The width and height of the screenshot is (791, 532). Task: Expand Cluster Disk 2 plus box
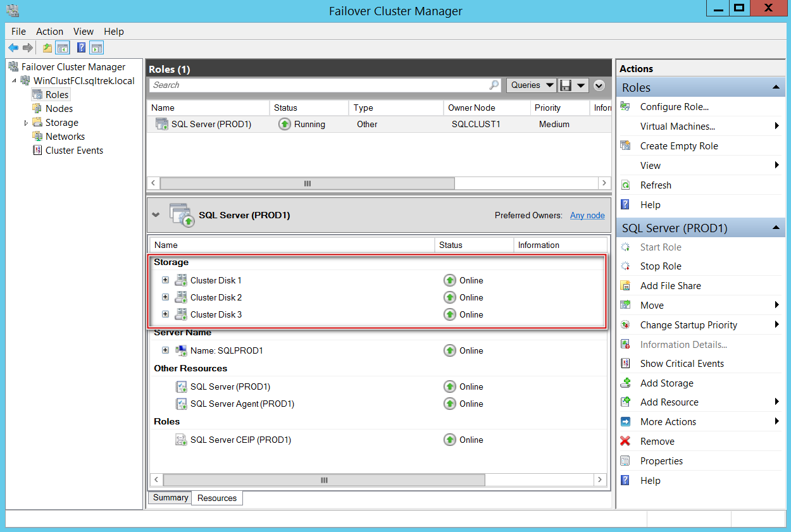point(165,297)
